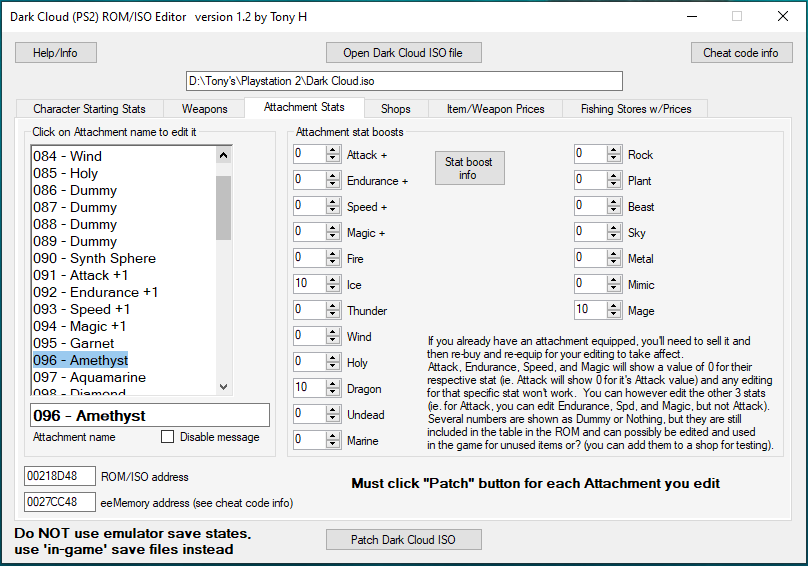
Task: Increase the Rock stat with up arrow
Action: point(614,150)
